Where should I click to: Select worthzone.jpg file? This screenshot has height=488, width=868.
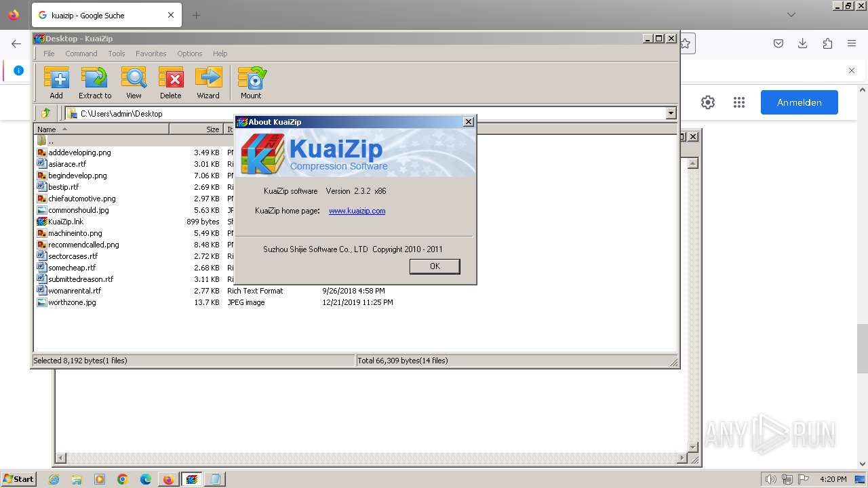(x=72, y=302)
